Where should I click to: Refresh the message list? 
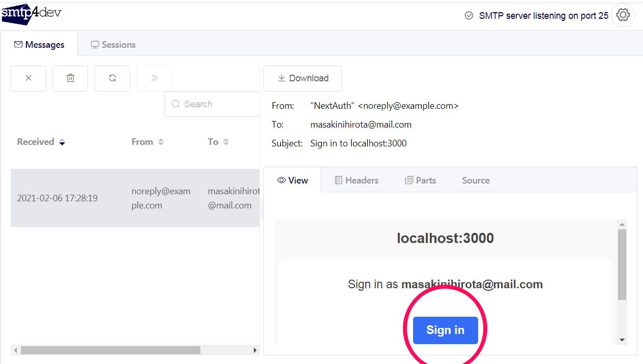click(x=112, y=78)
